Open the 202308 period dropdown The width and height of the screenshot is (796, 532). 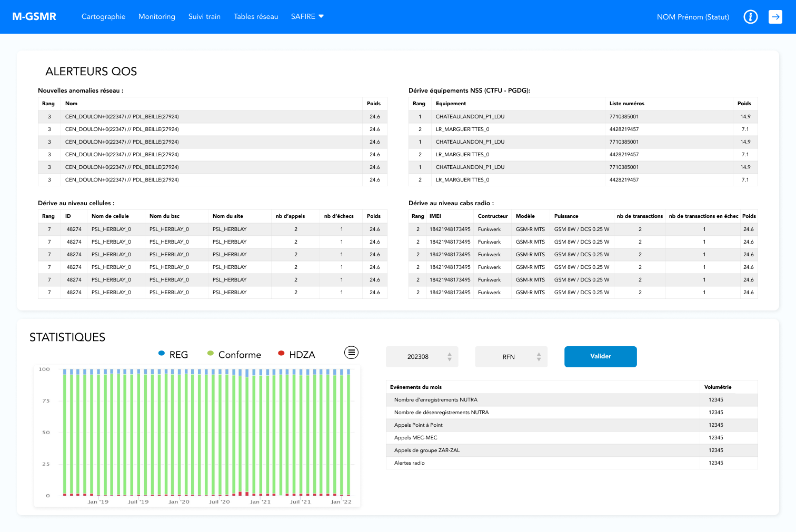tap(422, 357)
